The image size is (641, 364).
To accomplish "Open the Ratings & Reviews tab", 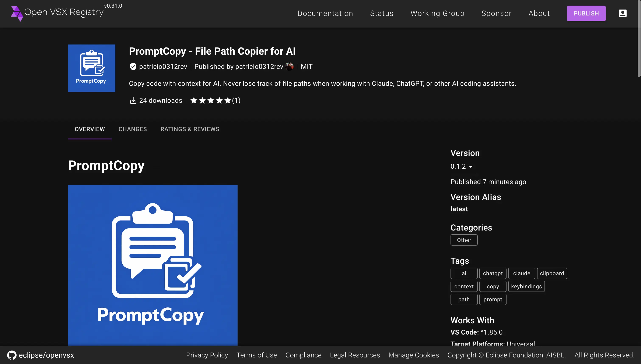I will tap(190, 129).
